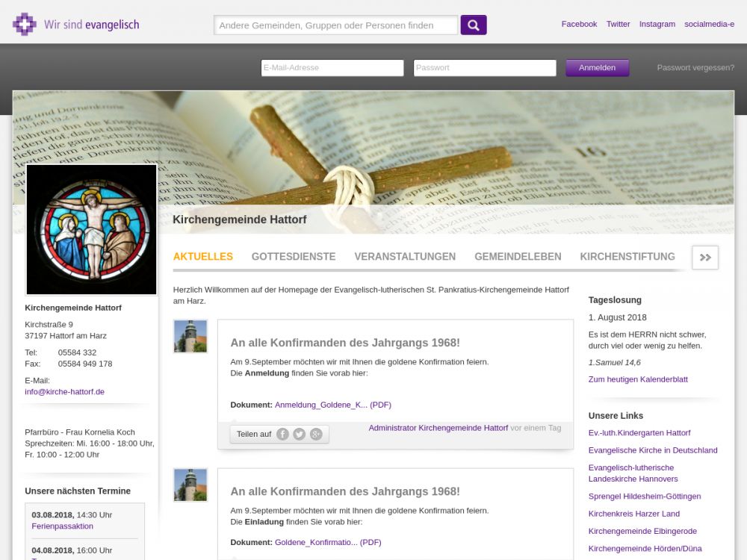
Task: Share first post on Twitter icon
Action: tap(299, 434)
